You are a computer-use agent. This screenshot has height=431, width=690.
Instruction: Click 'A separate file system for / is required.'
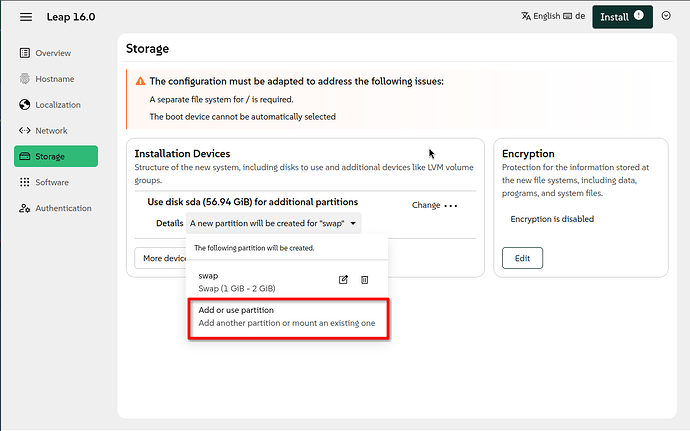[x=221, y=99]
